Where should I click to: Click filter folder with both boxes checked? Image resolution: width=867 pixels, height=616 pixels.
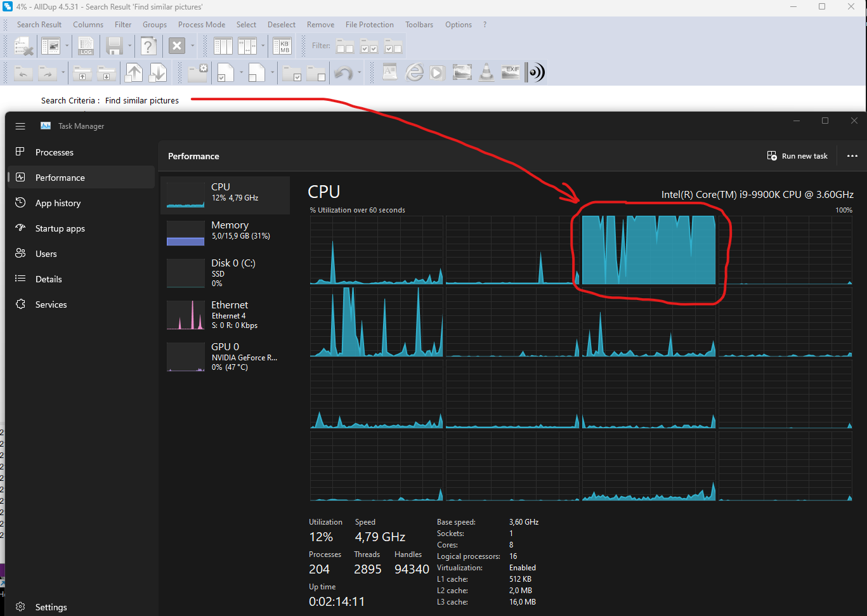[369, 46]
